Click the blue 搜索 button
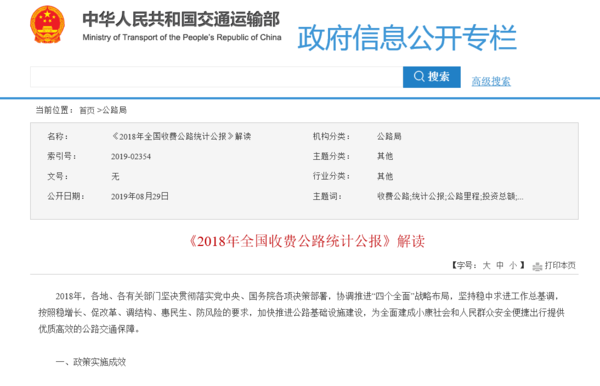Image resolution: width=600 pixels, height=386 pixels. [432, 77]
